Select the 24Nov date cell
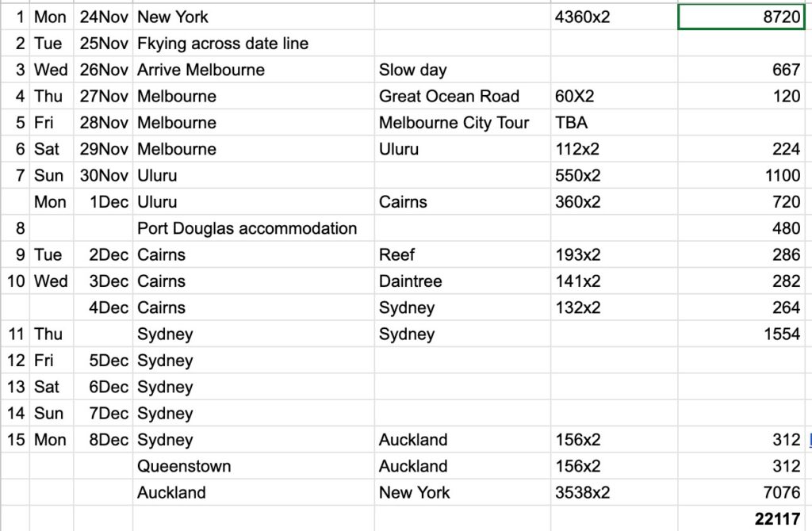 [x=104, y=17]
